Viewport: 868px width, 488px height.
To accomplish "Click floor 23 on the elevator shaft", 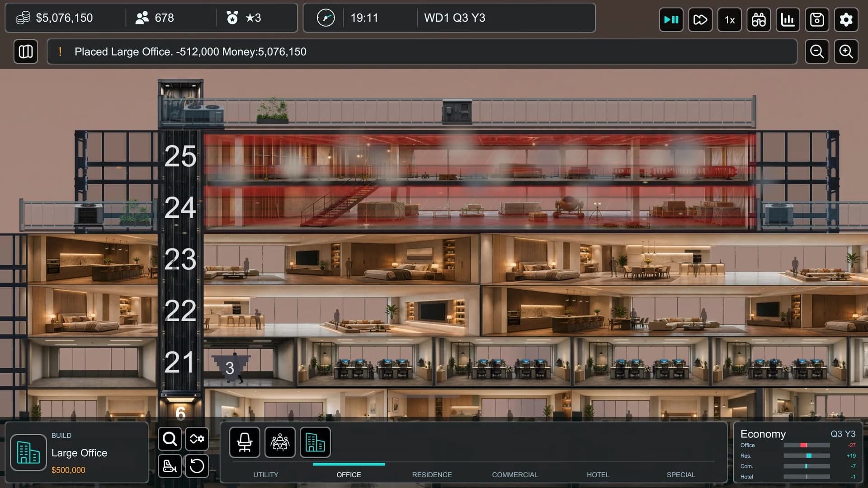I will (180, 259).
